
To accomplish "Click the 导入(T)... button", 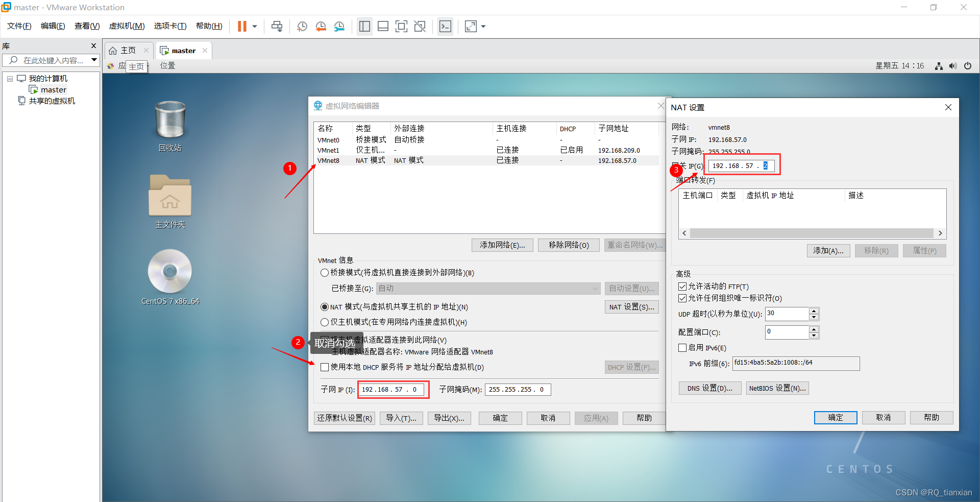I will [x=401, y=418].
